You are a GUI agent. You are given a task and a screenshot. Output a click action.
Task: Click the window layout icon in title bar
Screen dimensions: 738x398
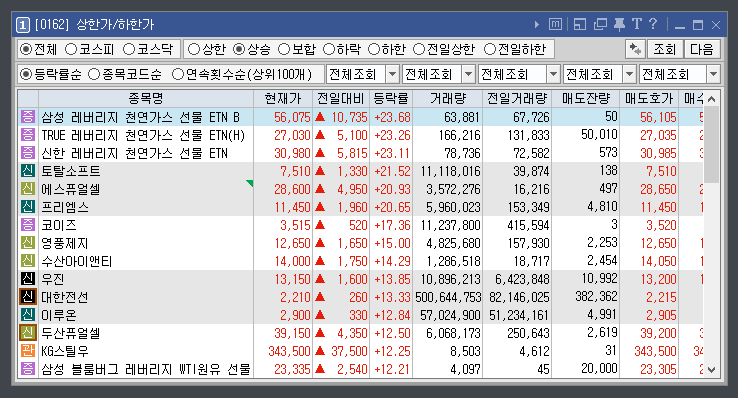click(x=580, y=24)
